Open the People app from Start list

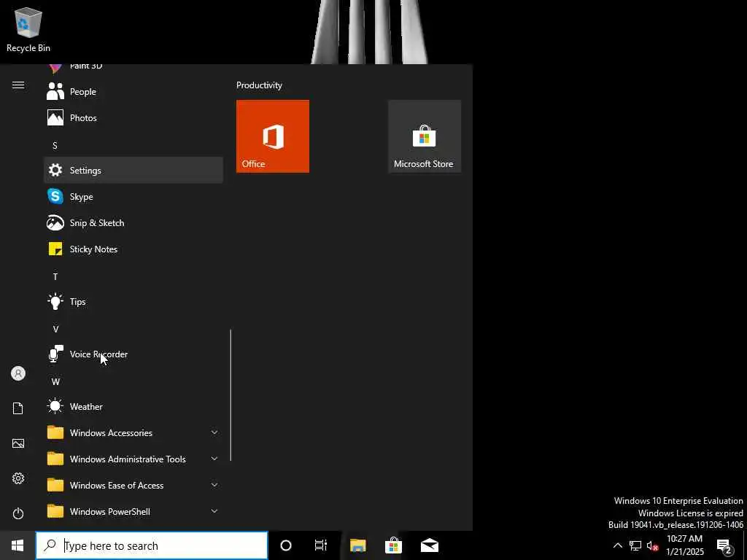(133, 91)
